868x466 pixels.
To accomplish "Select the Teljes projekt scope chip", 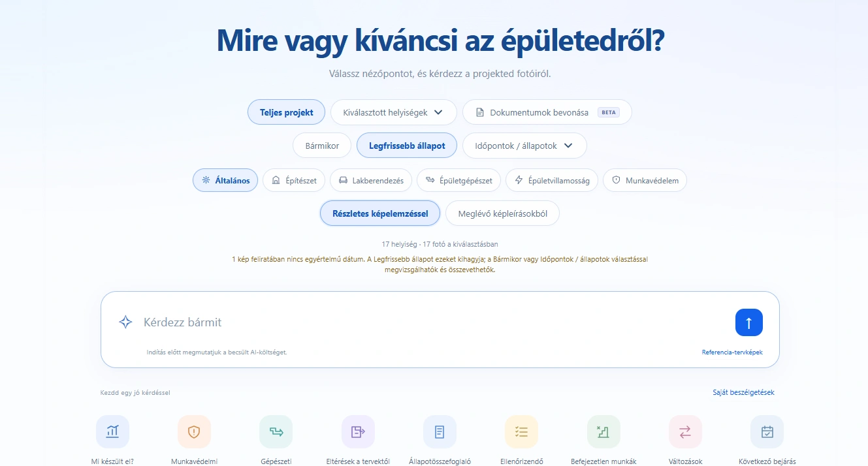I will click(286, 112).
